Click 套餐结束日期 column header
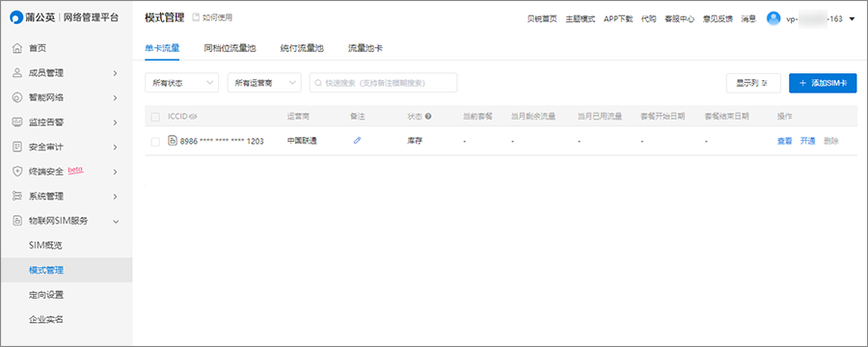Image resolution: width=868 pixels, height=347 pixels. 726,117
